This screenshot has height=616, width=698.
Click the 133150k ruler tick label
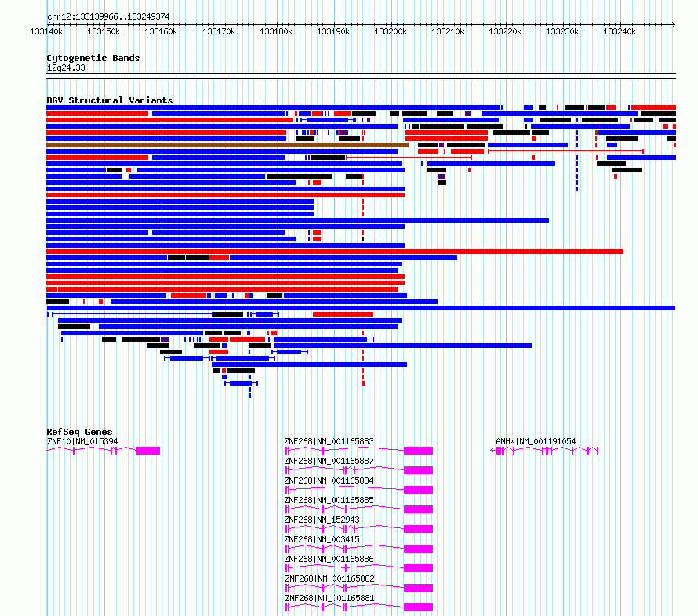point(104,31)
